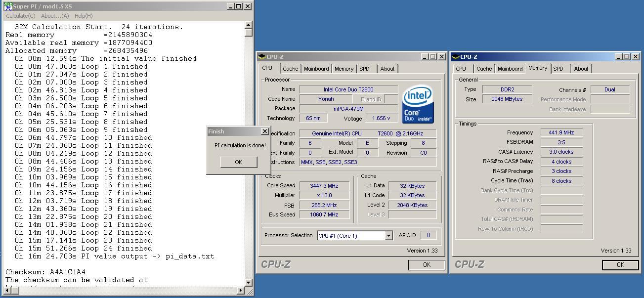Open the About tab in the right CPU-Z window
644x298 pixels.
581,69
